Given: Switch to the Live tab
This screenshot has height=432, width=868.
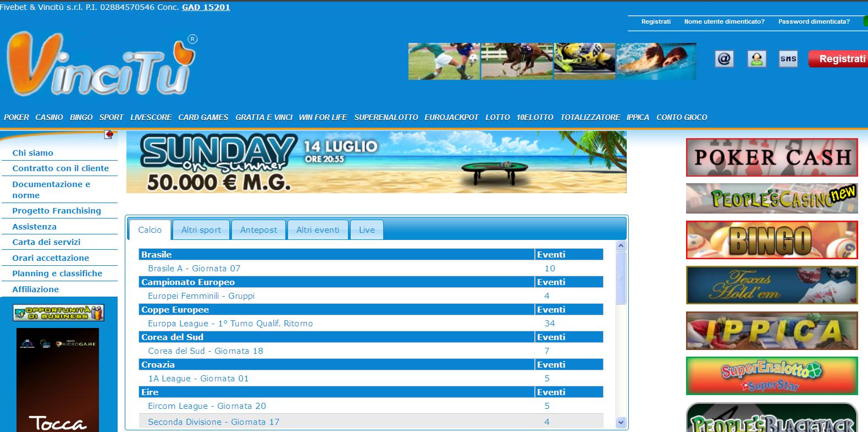Looking at the screenshot, I should click(367, 230).
